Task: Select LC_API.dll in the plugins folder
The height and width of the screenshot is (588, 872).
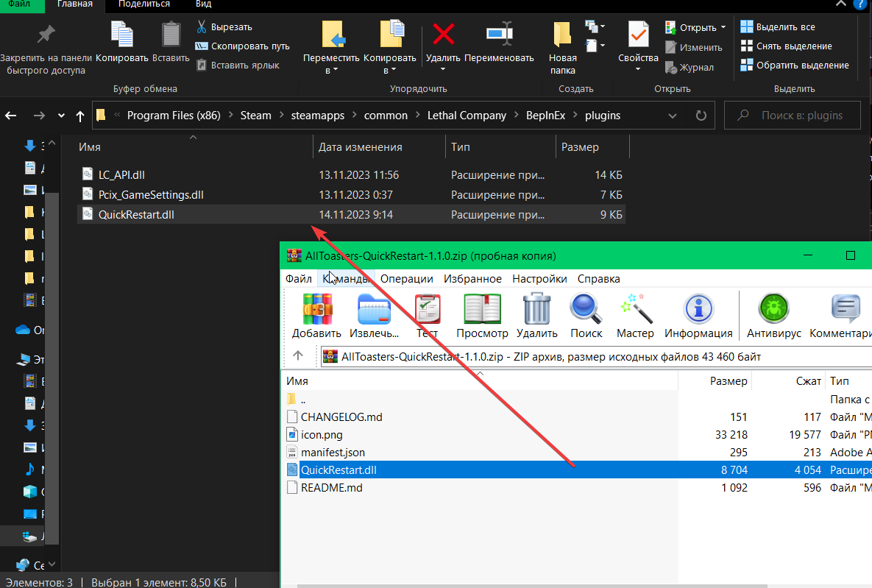Action: pos(351,174)
